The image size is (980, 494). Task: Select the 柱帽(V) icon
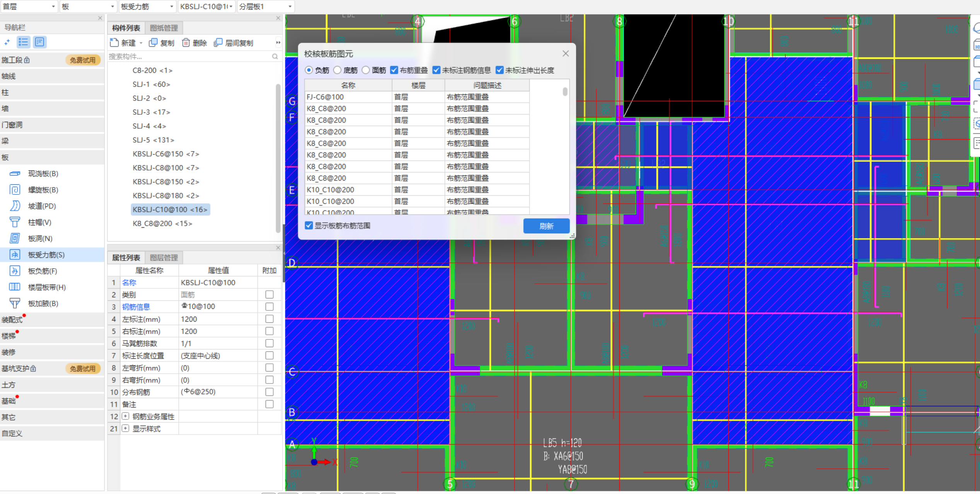pos(15,222)
